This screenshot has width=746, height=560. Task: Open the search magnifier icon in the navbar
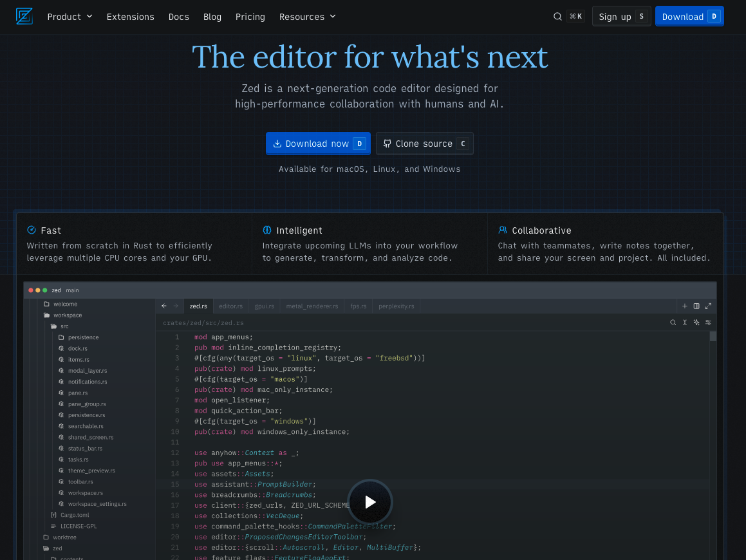tap(557, 17)
